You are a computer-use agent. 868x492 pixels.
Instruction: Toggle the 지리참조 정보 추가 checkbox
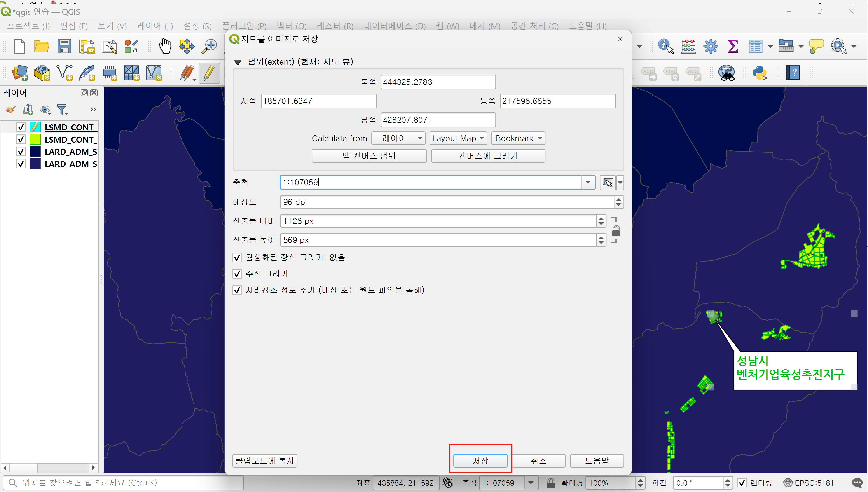tap(237, 290)
